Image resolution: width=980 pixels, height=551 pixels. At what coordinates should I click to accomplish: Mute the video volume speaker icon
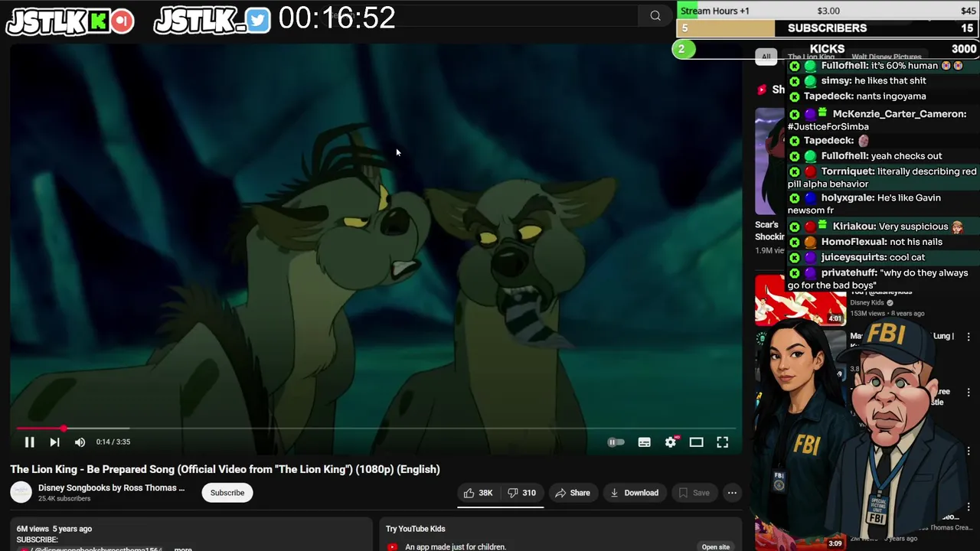80,442
